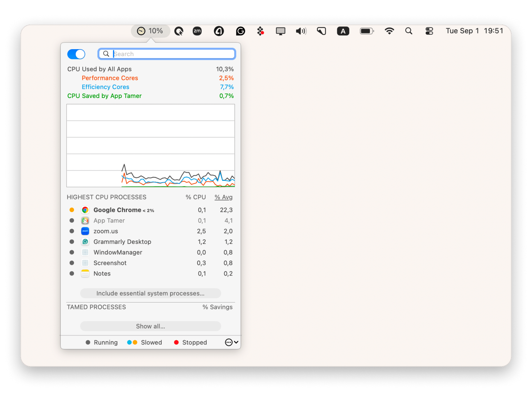Click Include essential system processes button

click(x=150, y=293)
